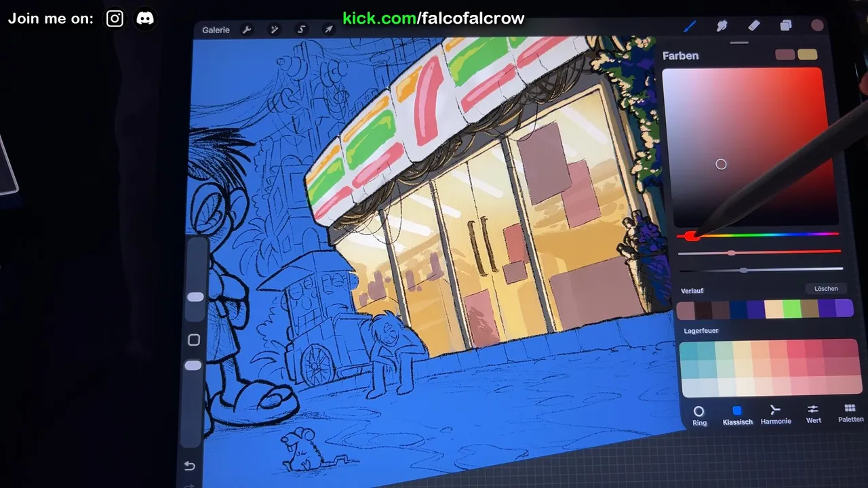868x488 pixels.
Task: Select the Smudge finger tool
Action: [722, 26]
